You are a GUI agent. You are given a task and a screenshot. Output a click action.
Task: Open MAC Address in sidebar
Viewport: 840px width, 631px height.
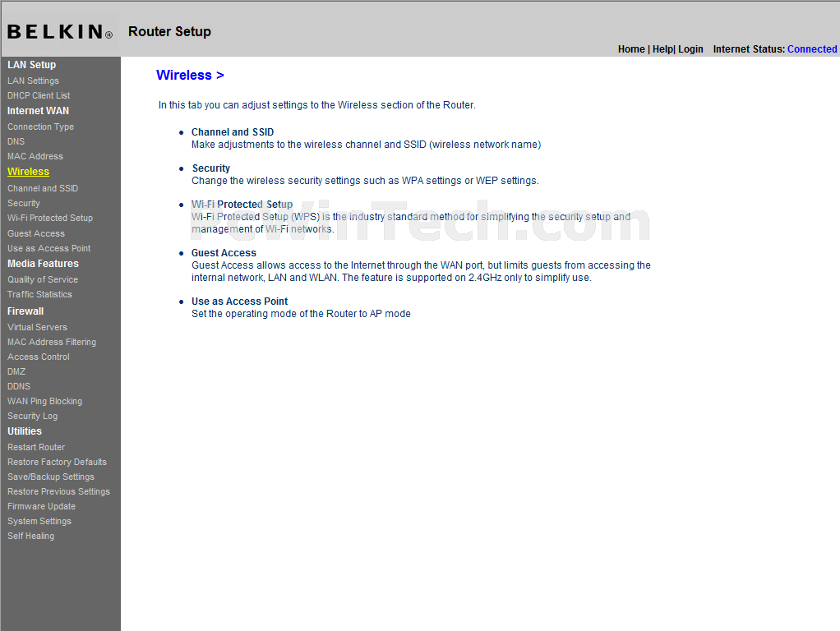point(35,156)
